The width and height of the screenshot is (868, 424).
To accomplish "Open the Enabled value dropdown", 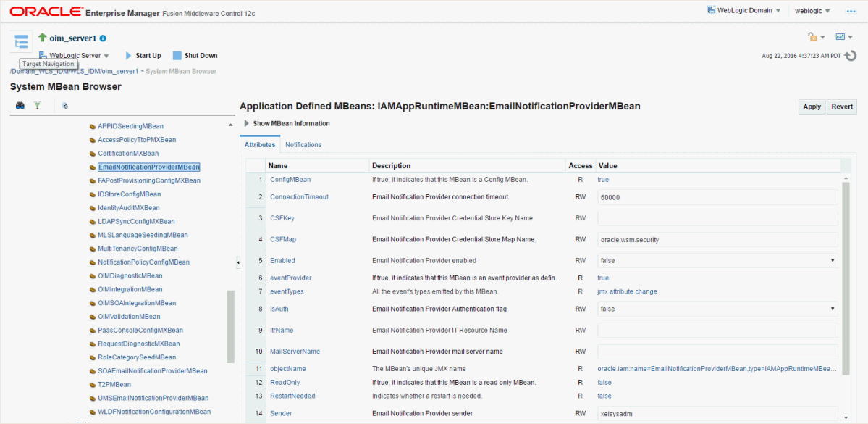I will point(717,260).
